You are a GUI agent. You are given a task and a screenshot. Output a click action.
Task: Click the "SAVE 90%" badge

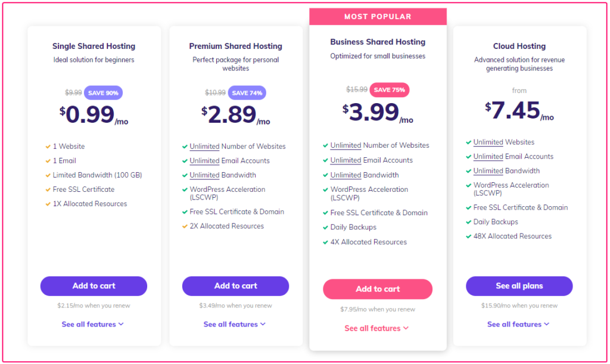coord(103,92)
